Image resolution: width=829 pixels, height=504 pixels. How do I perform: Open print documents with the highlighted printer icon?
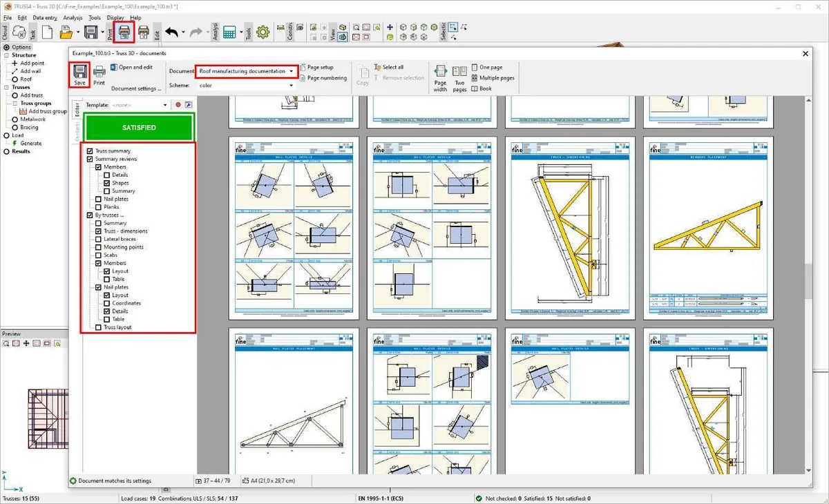click(x=124, y=32)
